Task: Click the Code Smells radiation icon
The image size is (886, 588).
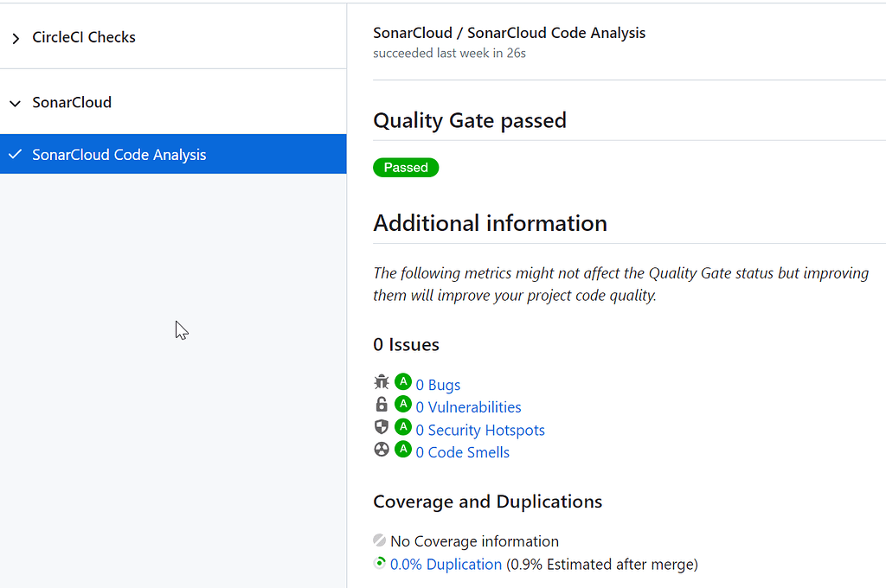Action: [x=382, y=449]
